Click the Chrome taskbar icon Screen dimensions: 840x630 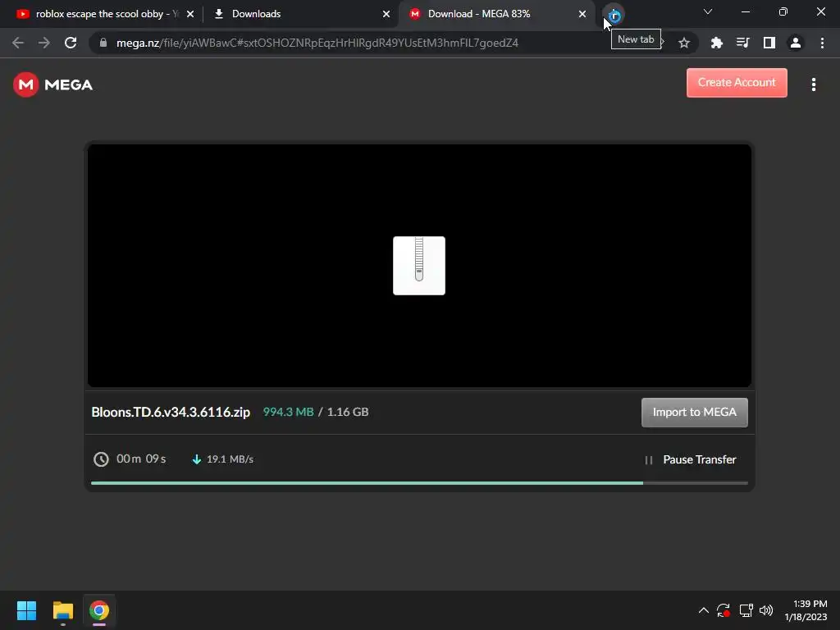99,610
